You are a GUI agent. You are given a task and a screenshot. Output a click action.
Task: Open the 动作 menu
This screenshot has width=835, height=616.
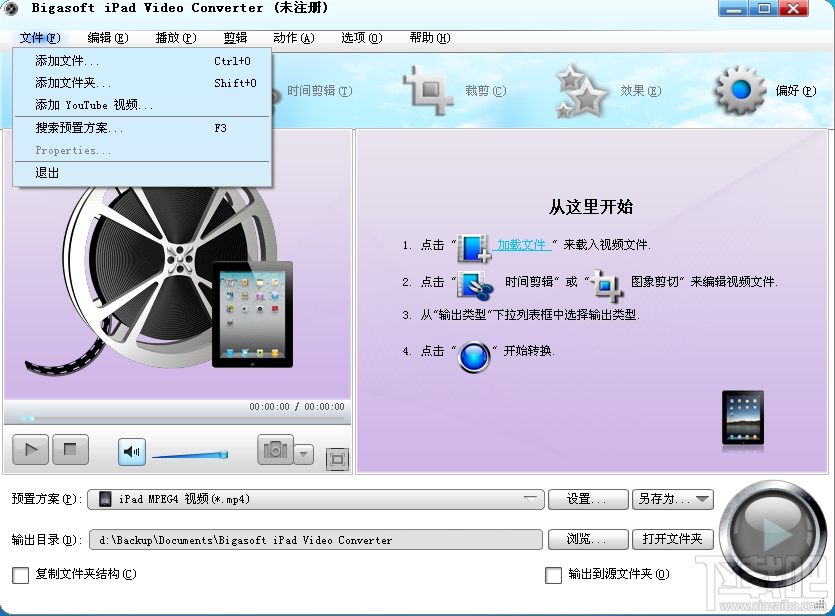(x=291, y=38)
